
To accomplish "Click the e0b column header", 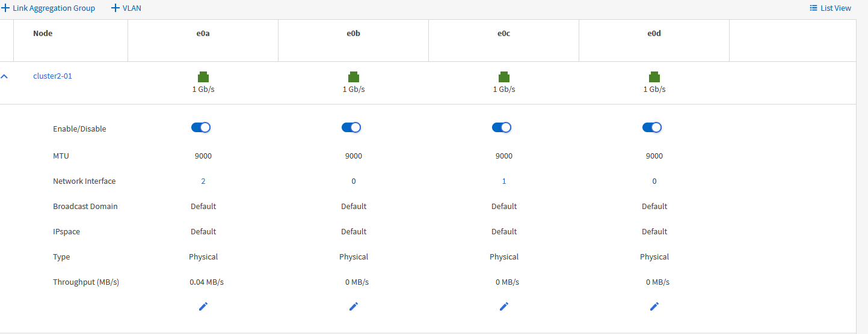I will 354,34.
